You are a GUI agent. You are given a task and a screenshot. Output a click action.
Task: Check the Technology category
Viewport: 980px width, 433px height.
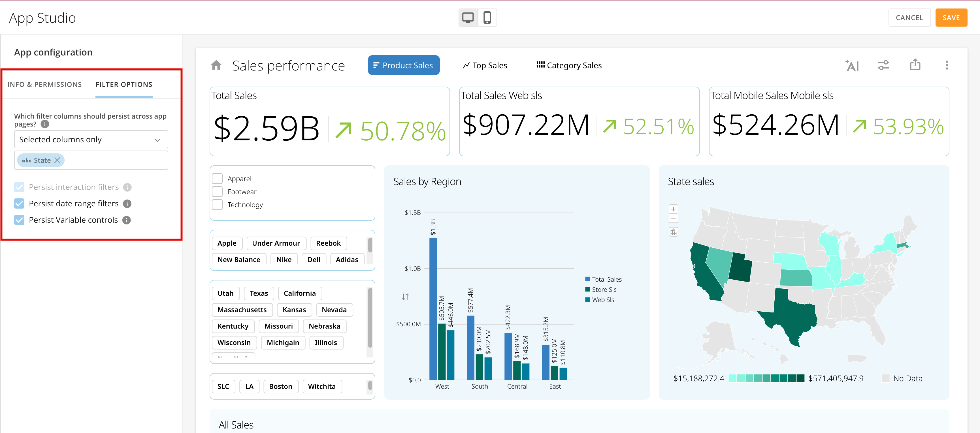pos(217,205)
